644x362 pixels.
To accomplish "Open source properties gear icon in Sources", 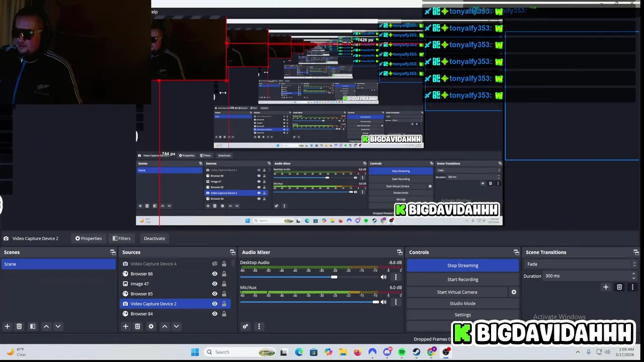I will coord(151,326).
